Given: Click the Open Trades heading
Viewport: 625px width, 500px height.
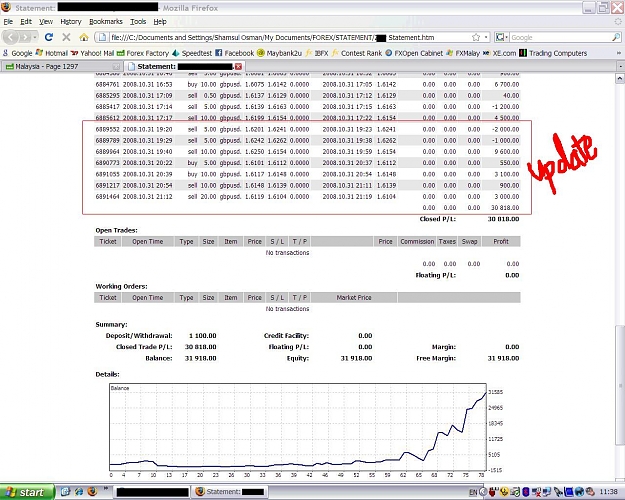Looking at the screenshot, I should (x=116, y=230).
